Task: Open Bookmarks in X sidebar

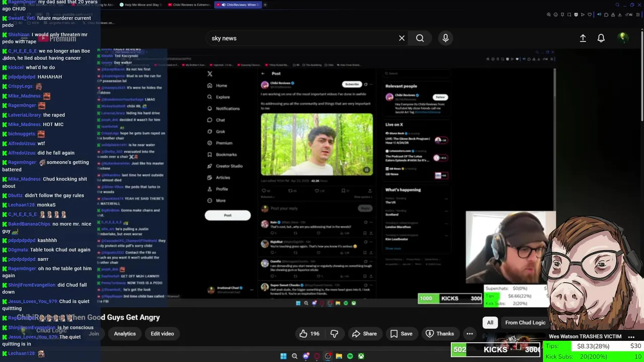Action: 222,154
